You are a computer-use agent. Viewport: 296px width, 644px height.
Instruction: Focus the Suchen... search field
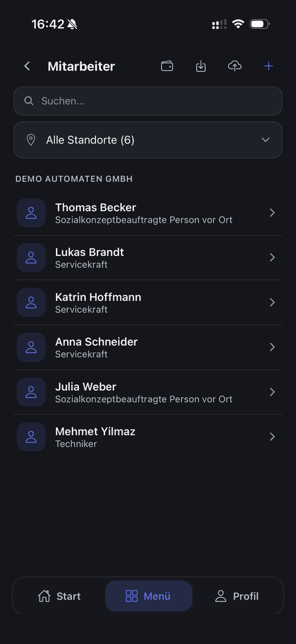[x=148, y=100]
